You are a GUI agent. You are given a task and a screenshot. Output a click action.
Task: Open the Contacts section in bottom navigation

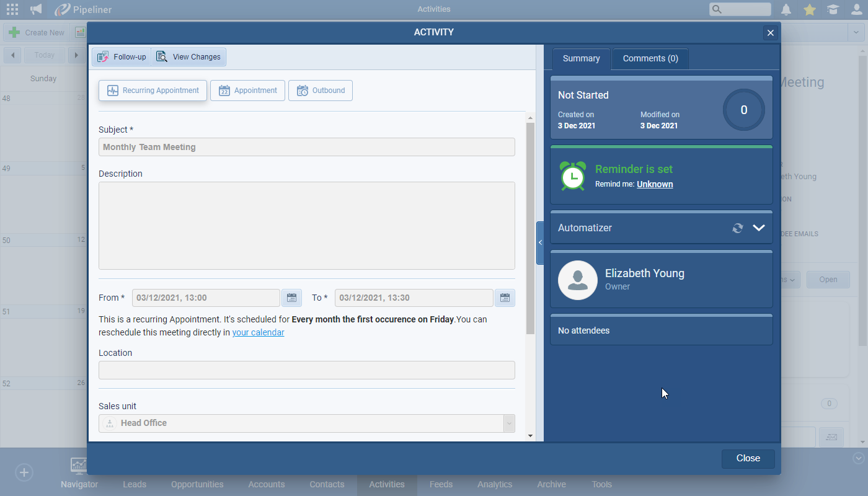pyautogui.click(x=327, y=484)
